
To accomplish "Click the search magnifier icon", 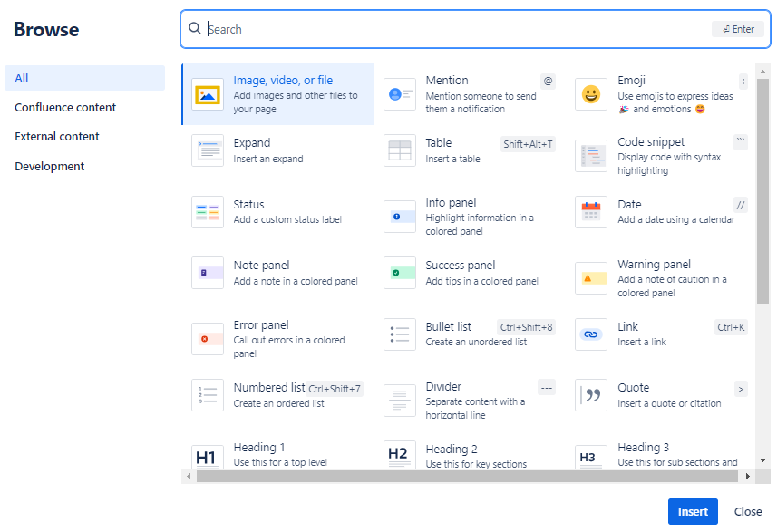I will point(195,28).
